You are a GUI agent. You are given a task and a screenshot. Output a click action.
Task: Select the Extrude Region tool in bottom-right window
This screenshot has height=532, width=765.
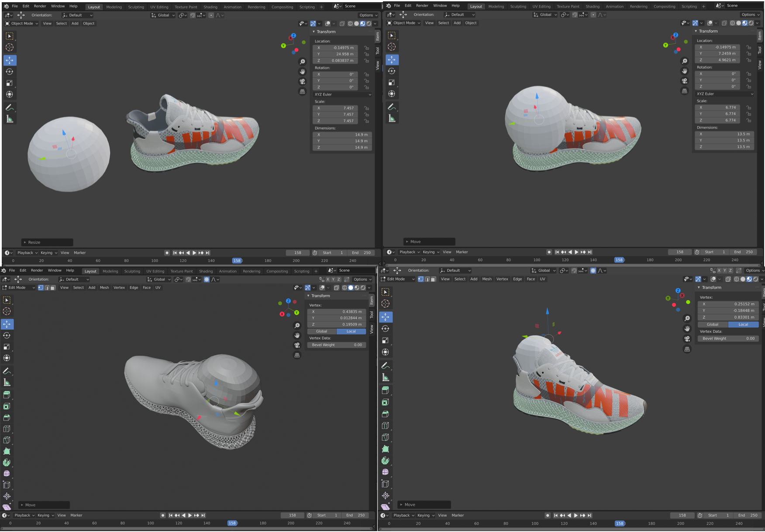pos(386,390)
